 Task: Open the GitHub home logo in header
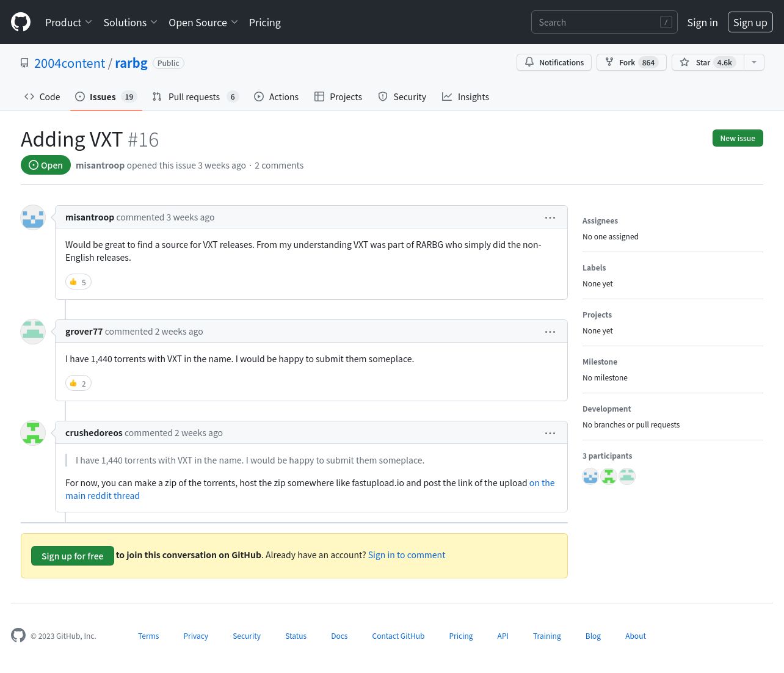[21, 22]
